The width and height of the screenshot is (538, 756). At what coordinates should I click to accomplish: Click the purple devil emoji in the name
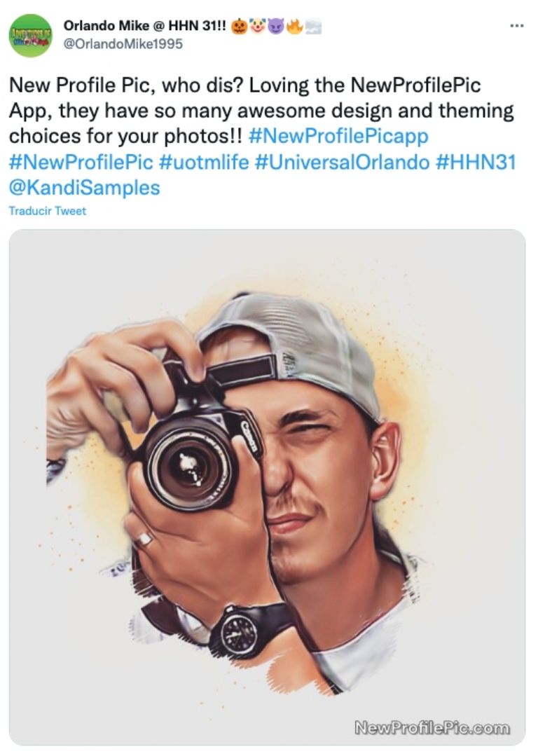click(x=276, y=27)
